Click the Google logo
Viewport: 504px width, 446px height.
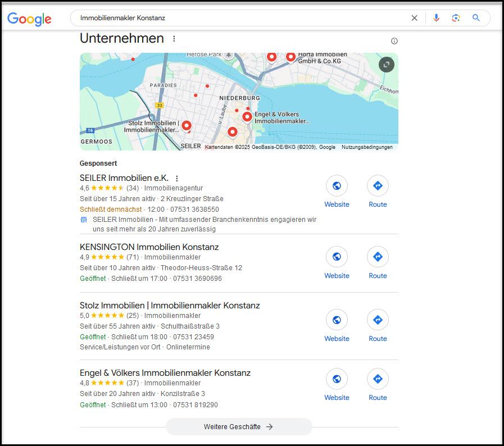(29, 19)
